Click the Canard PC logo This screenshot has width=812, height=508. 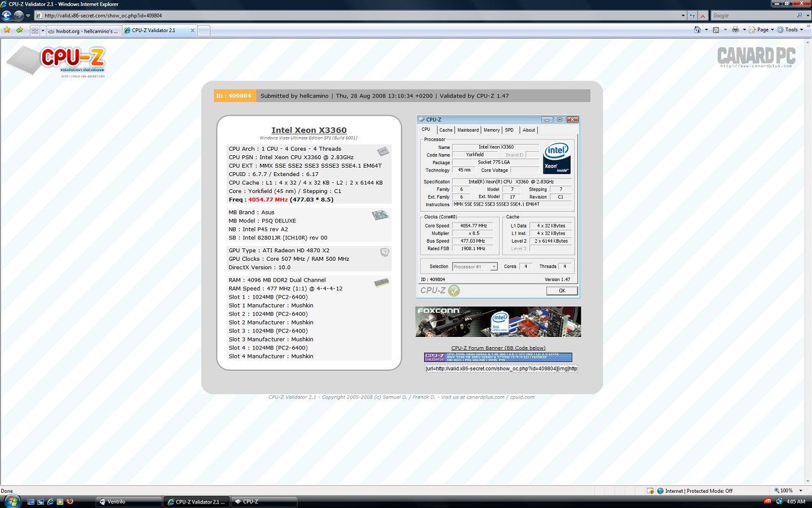[756, 57]
